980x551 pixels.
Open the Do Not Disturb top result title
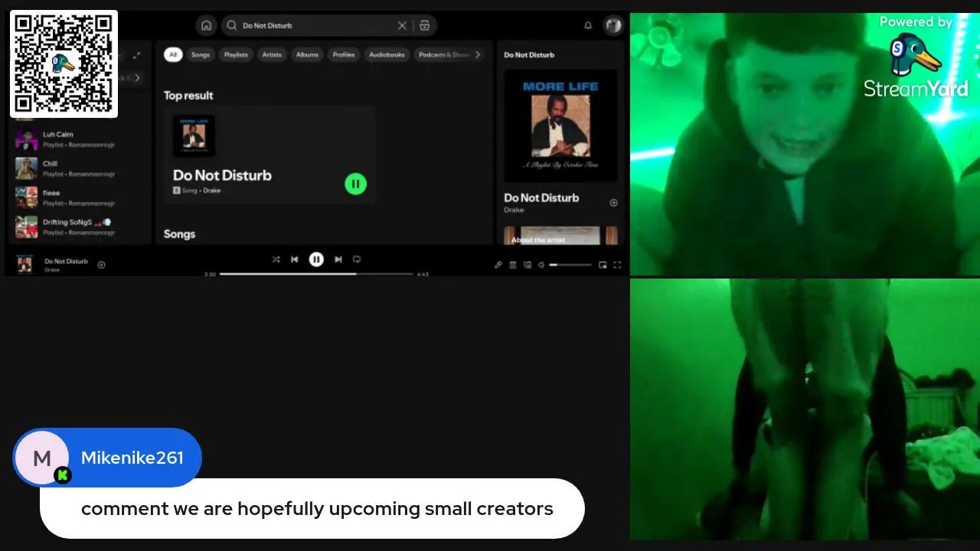(x=222, y=175)
